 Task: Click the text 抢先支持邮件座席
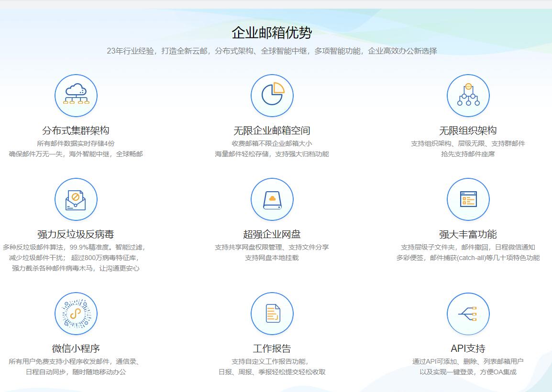coord(468,154)
